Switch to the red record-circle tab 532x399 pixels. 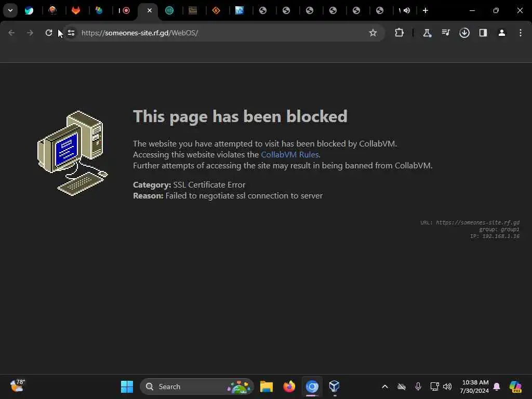coord(126,10)
